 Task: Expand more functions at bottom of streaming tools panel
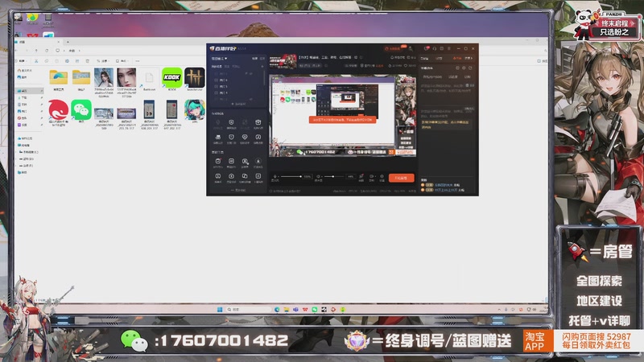click(238, 191)
